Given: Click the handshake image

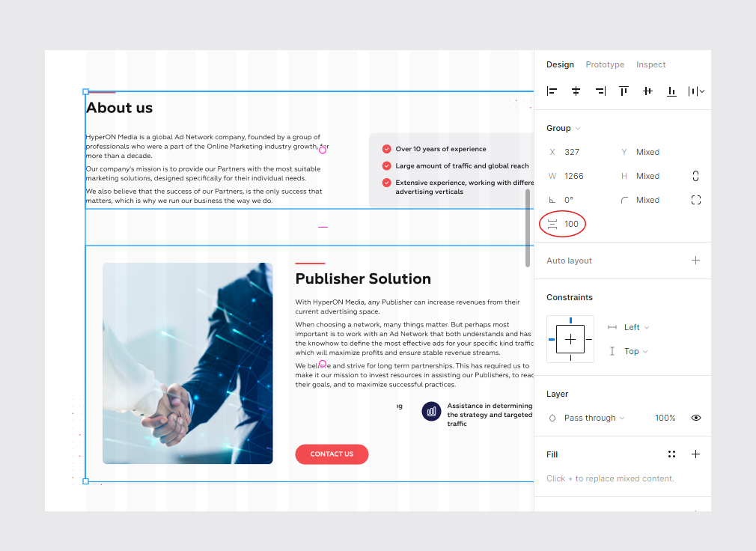Looking at the screenshot, I should click(188, 364).
